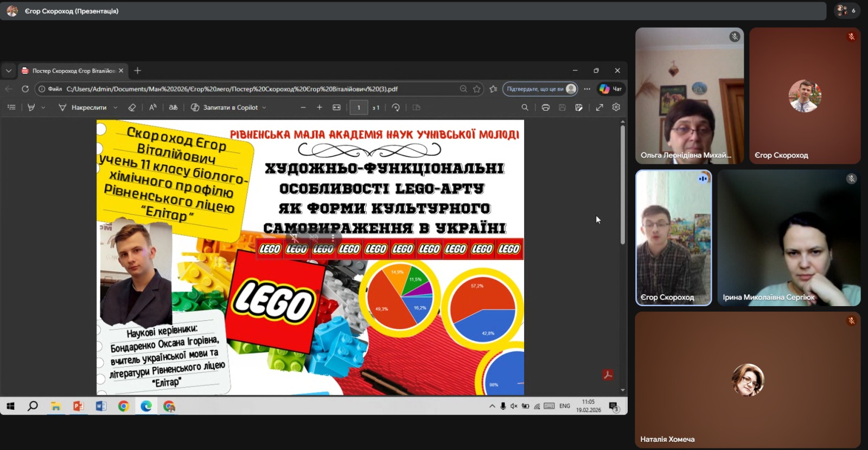This screenshot has width=868, height=450.
Task: Toggle the muted speaker icon in system tray
Action: click(514, 406)
